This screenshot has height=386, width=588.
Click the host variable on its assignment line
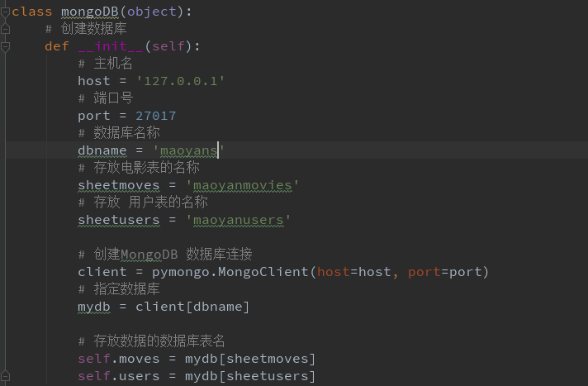point(94,81)
